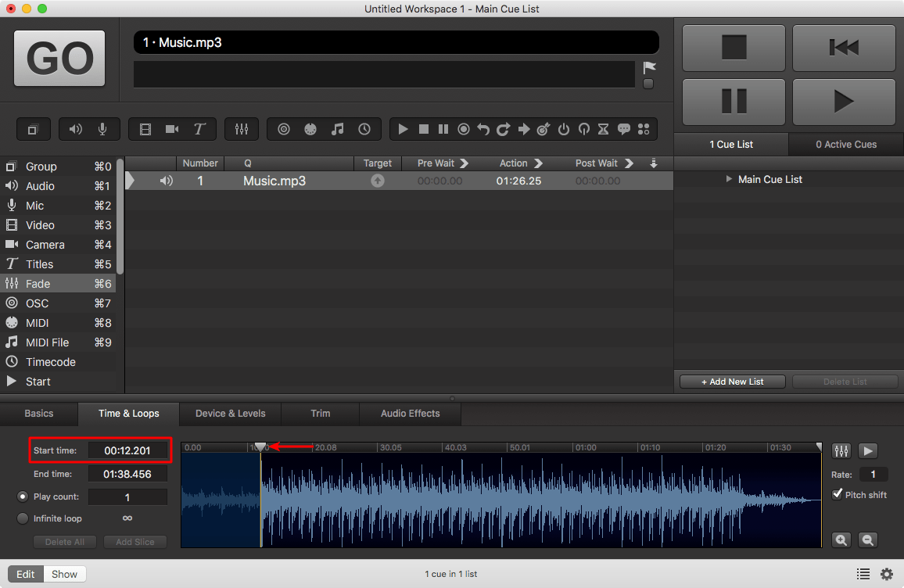Viewport: 904px width, 588px height.
Task: Expand the Main Cue List disclosure triangle
Action: point(729,179)
